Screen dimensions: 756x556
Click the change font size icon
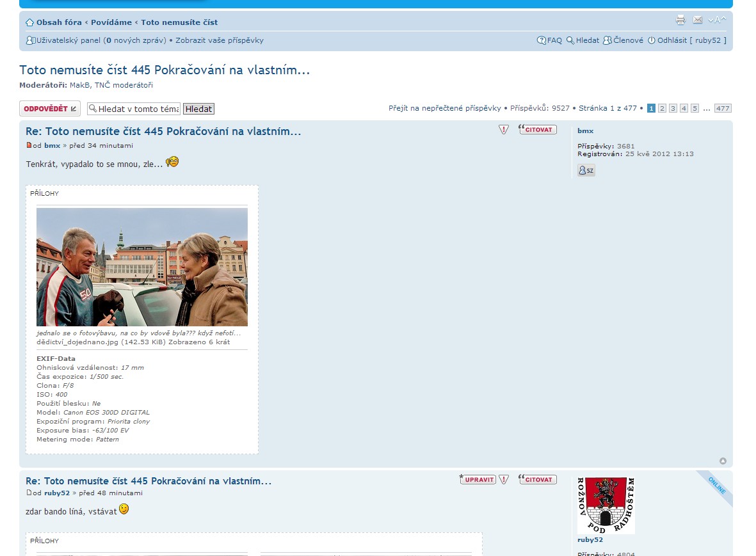pos(717,20)
